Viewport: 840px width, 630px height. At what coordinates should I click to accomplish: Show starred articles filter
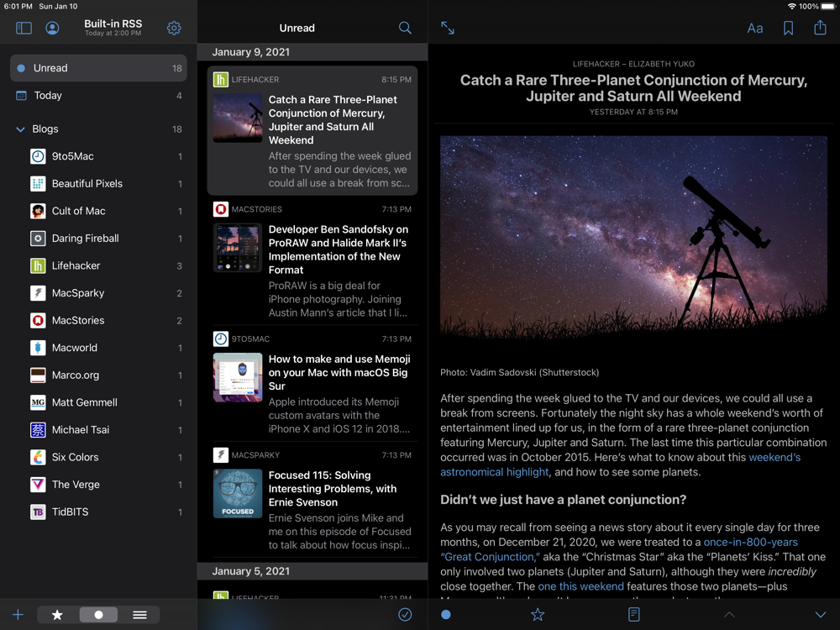pyautogui.click(x=57, y=615)
